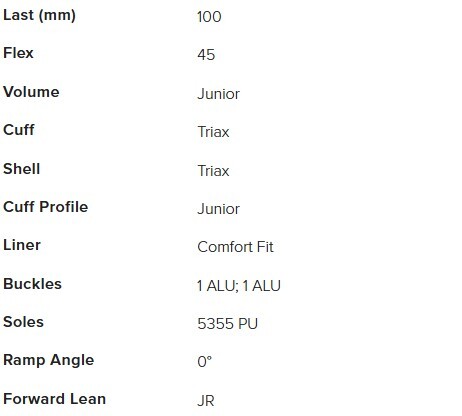Click the Cuff spec label
This screenshot has width=462, height=416.
[x=19, y=130]
